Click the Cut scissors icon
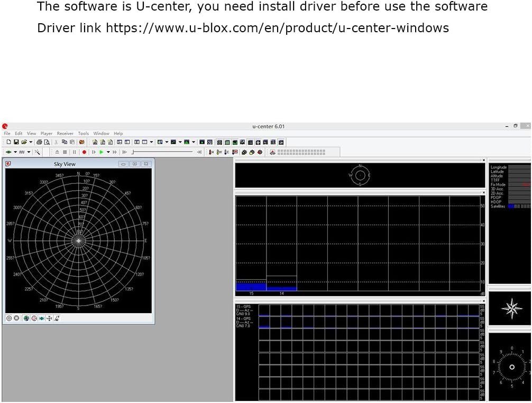 point(56,142)
